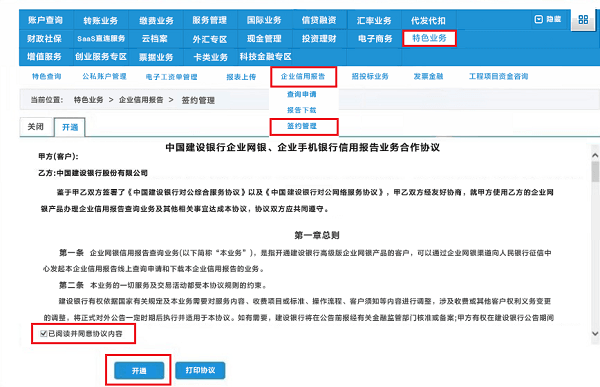Select 报表上传 submenu
The width and height of the screenshot is (600, 387).
pos(241,77)
